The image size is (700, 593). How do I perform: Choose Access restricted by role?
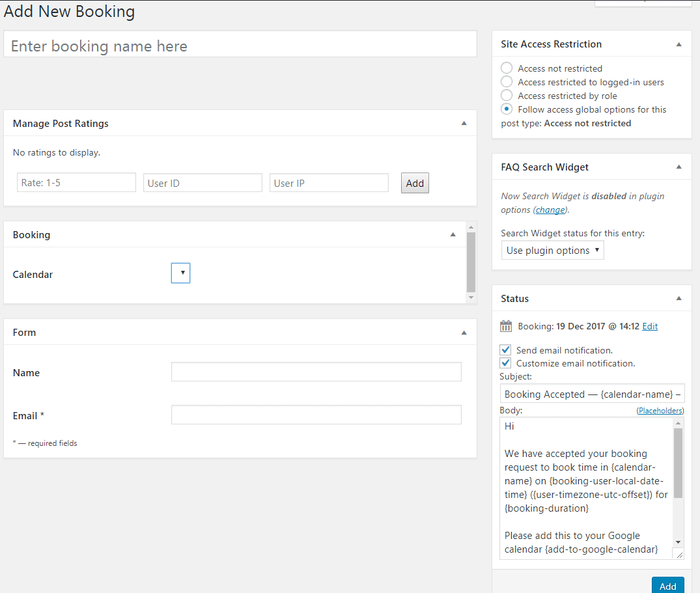(x=507, y=96)
